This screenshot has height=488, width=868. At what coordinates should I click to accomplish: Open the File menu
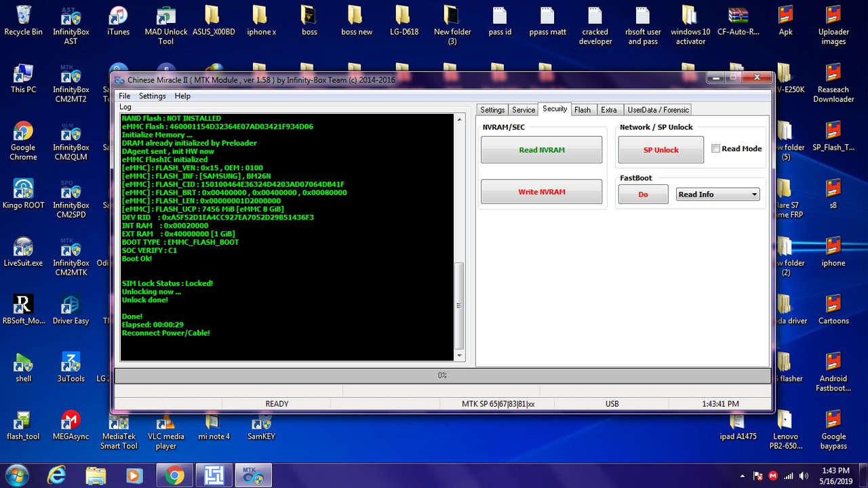click(125, 96)
